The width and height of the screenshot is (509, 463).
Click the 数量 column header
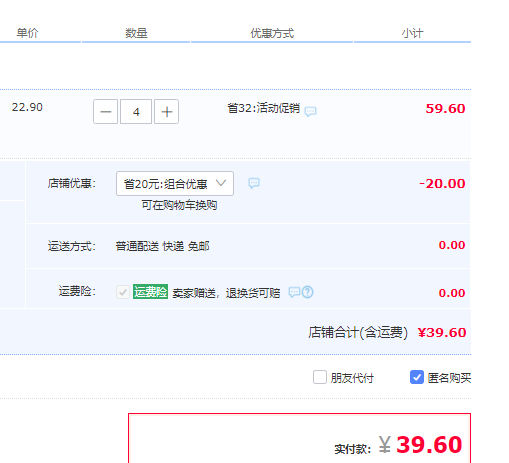pyautogui.click(x=136, y=33)
